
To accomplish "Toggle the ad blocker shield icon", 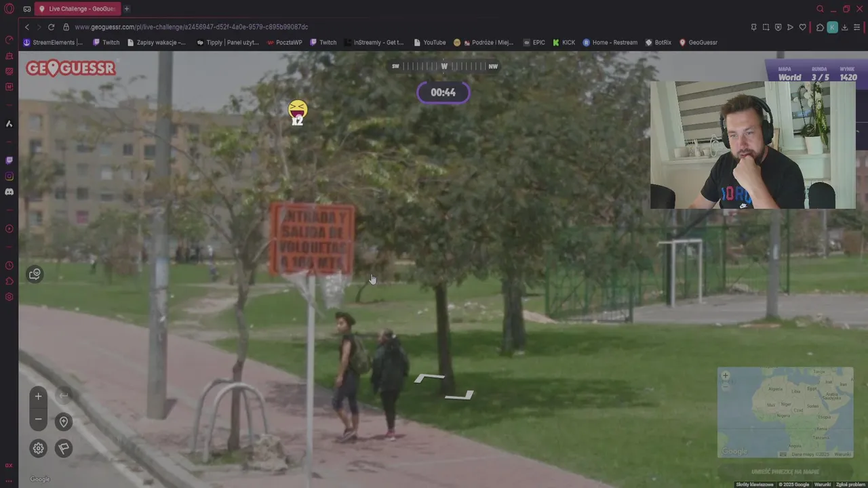I will click(778, 27).
